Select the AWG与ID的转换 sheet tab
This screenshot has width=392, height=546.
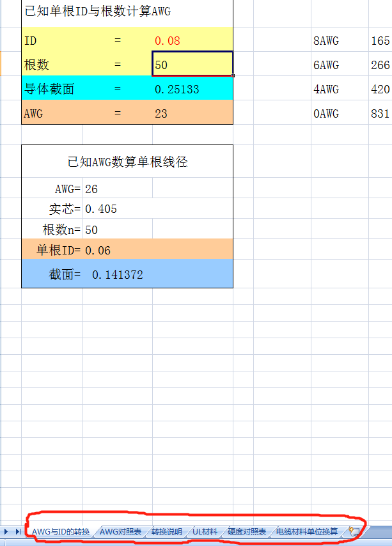point(61,532)
